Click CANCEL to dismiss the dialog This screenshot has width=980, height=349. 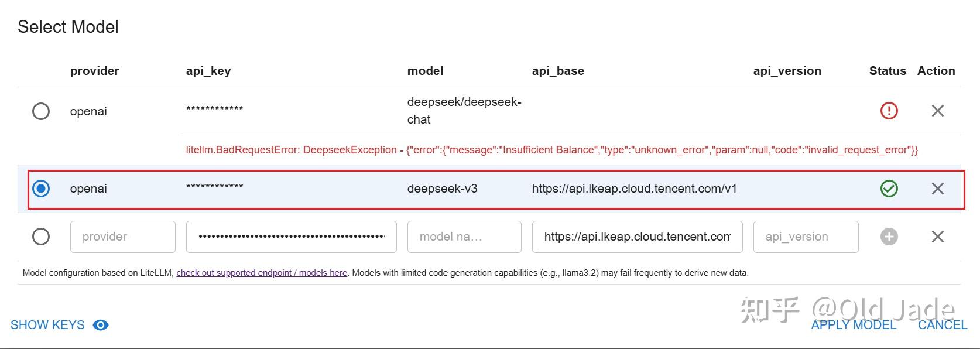pyautogui.click(x=942, y=325)
